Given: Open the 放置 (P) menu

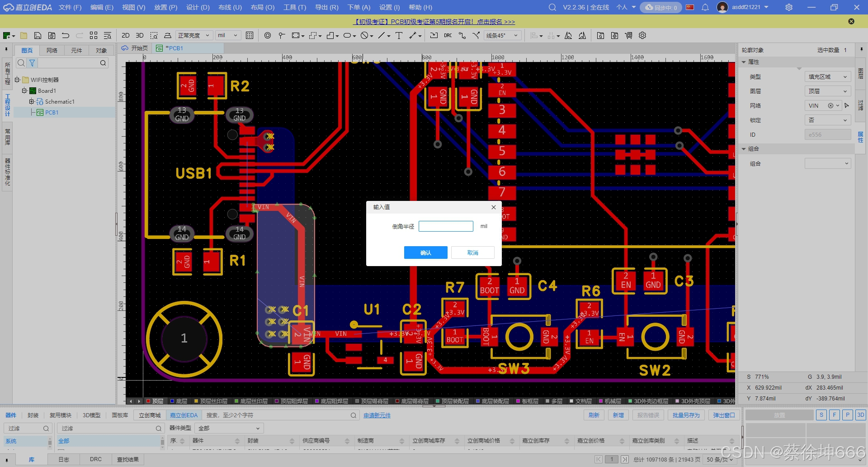Looking at the screenshot, I should [x=165, y=7].
